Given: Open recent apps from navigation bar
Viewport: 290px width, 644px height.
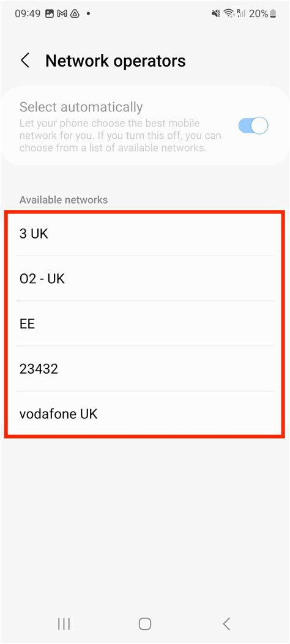Looking at the screenshot, I should 64,623.
